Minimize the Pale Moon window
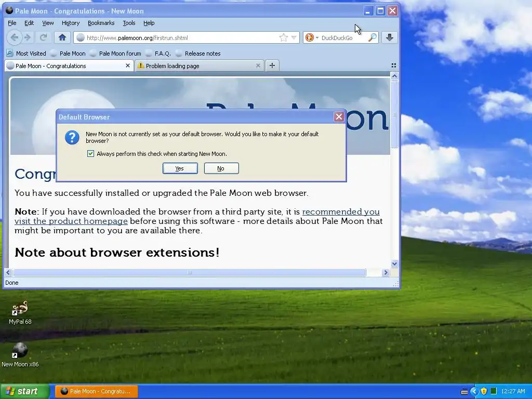 click(x=368, y=11)
